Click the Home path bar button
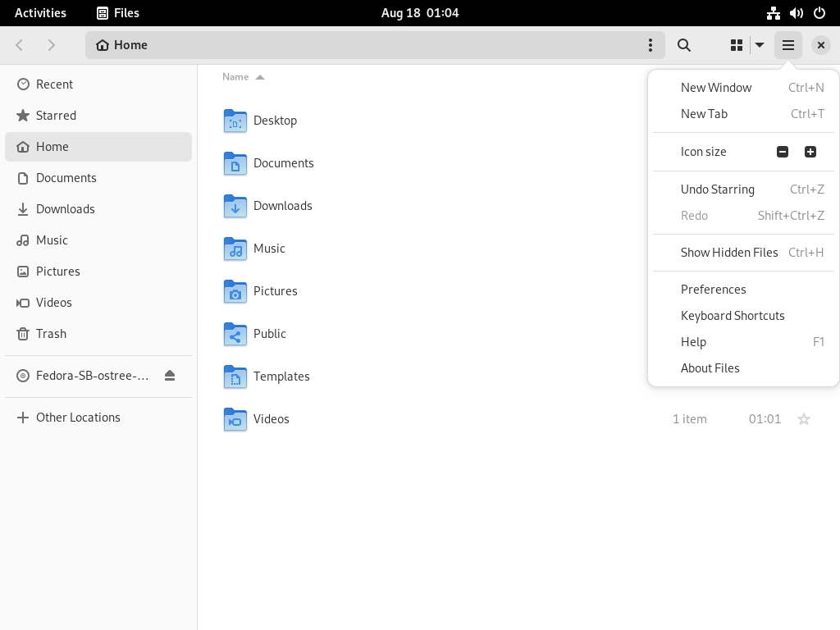This screenshot has height=630, width=840. (121, 45)
